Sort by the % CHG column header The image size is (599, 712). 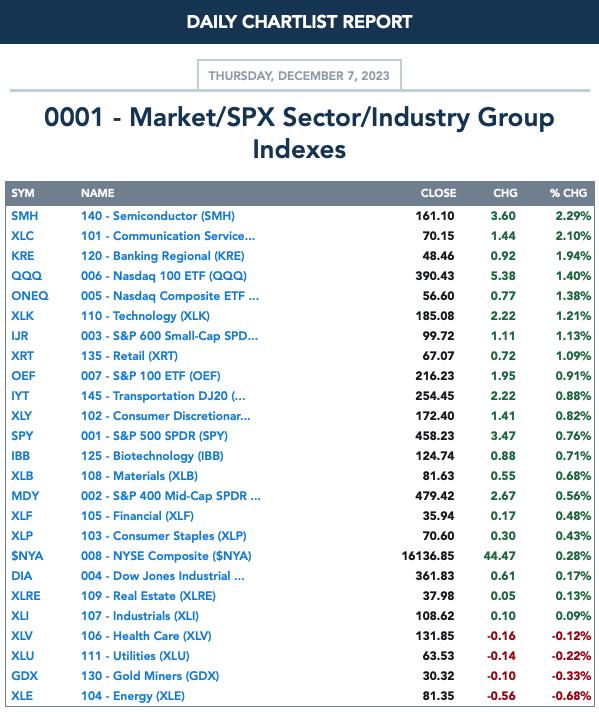tap(568, 193)
